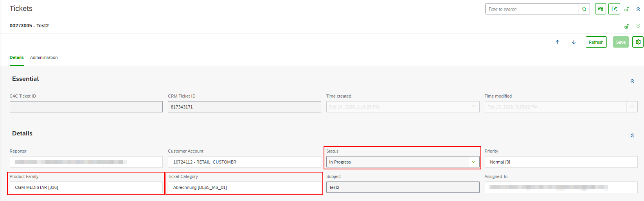Screen dimensions: 644x201
Task: Select the Details tab
Action: 17,57
